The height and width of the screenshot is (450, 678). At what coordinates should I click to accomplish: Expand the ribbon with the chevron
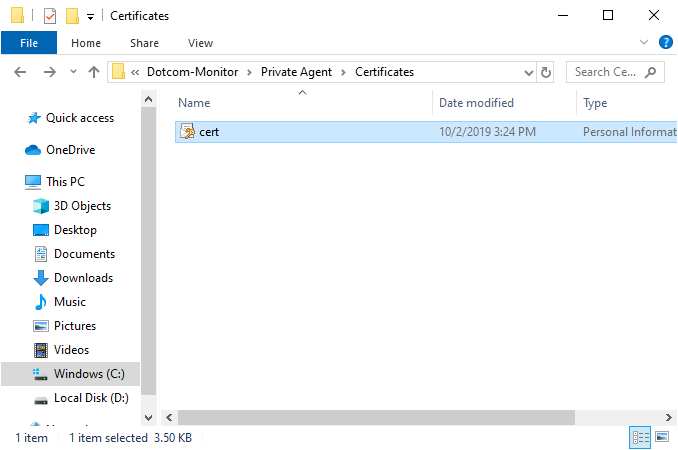point(644,42)
